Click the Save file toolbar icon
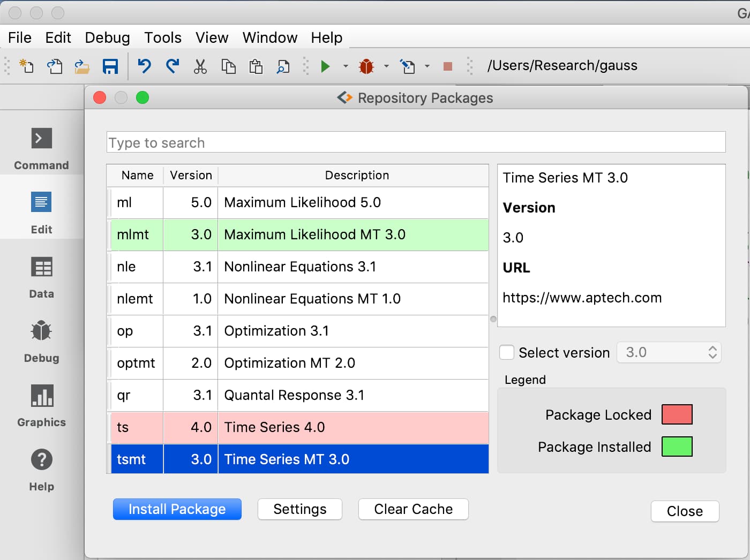 pos(110,66)
